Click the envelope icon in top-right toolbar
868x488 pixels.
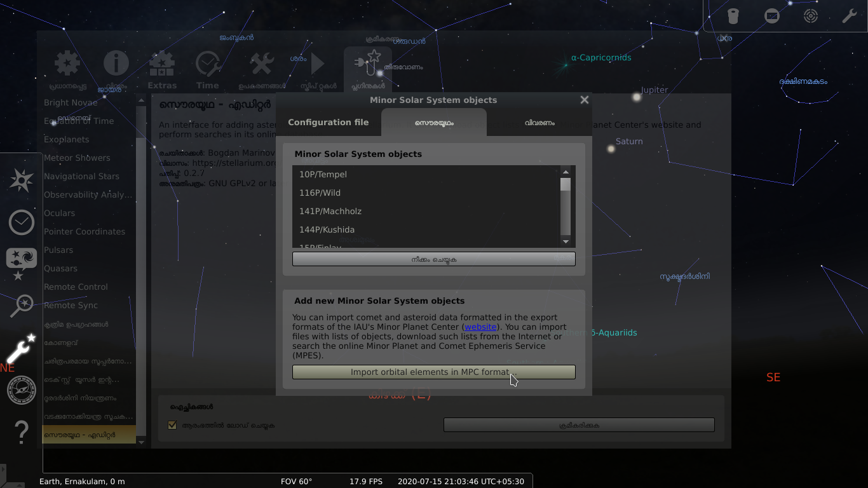772,16
